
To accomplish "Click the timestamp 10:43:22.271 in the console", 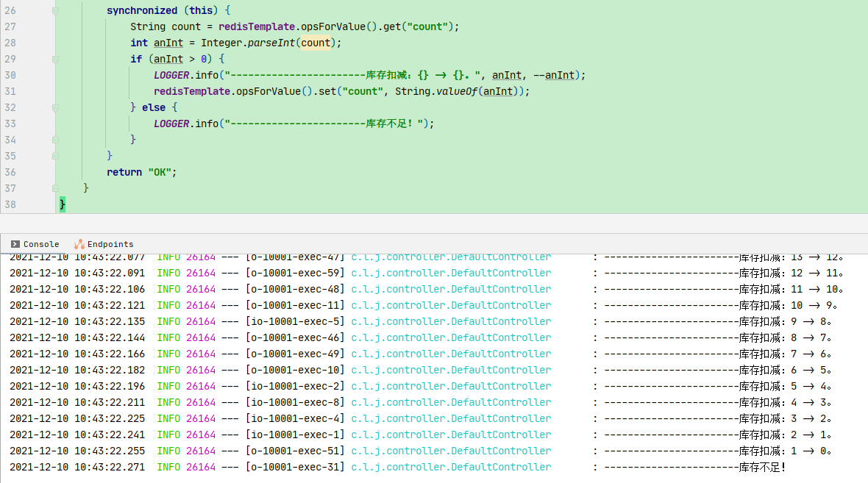I will coord(110,467).
